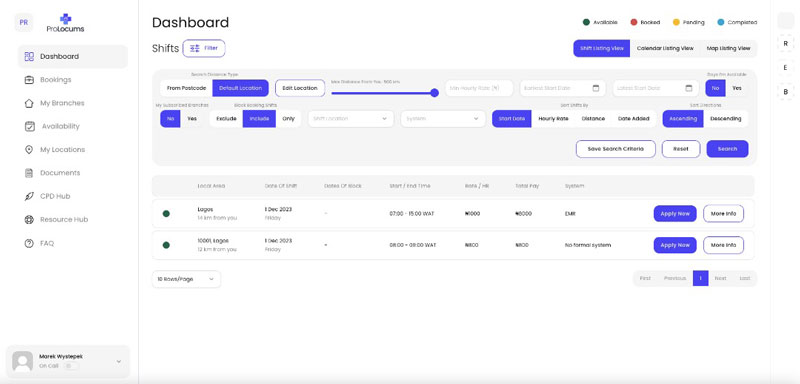Click the R badge in the right-hand strip

coord(785,43)
